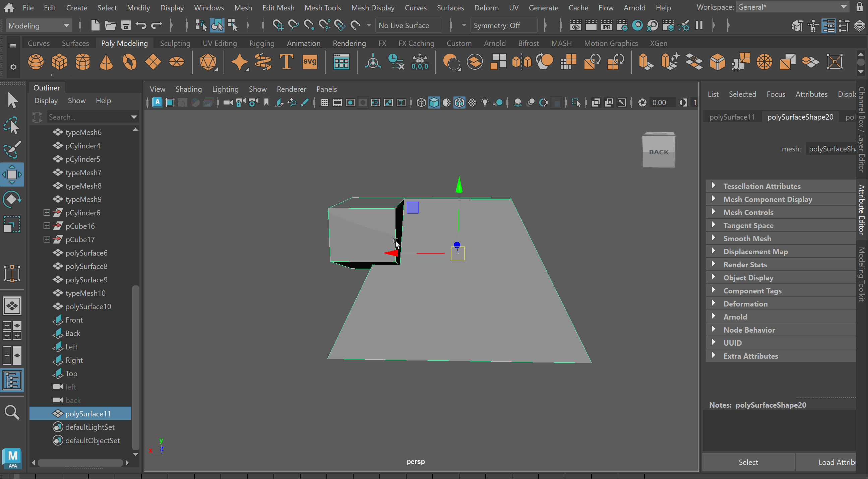Viewport: 868px width, 479px height.
Task: Toggle the viewport grid display
Action: (324, 103)
